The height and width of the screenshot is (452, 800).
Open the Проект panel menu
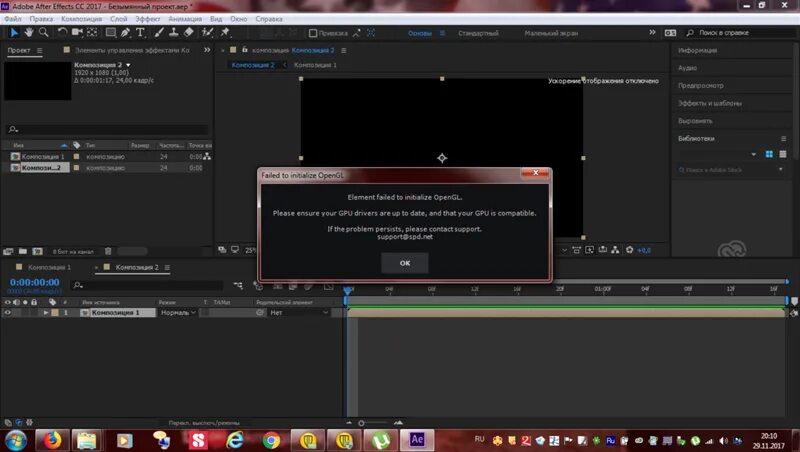point(39,51)
